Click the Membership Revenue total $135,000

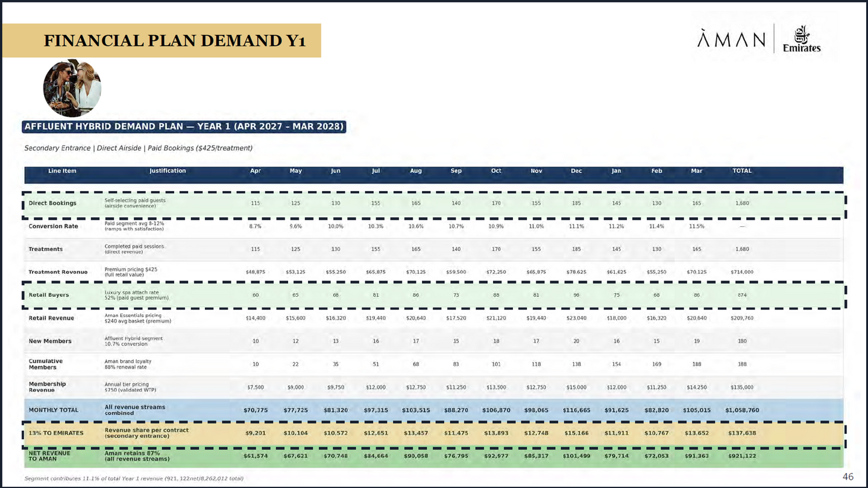pyautogui.click(x=742, y=387)
